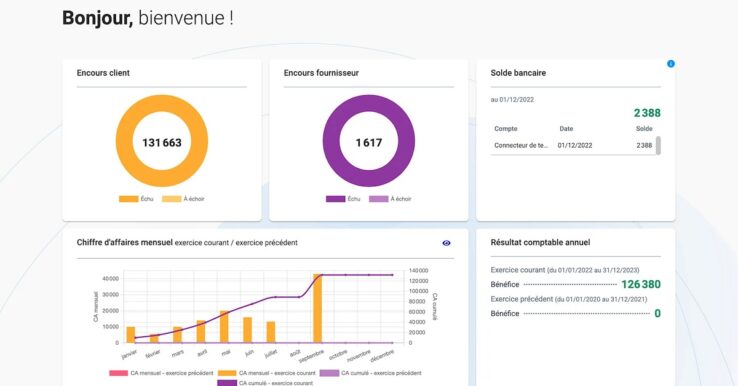Click the September bar in revenue chart
Viewport: 738px width, 386px height.
(318, 308)
